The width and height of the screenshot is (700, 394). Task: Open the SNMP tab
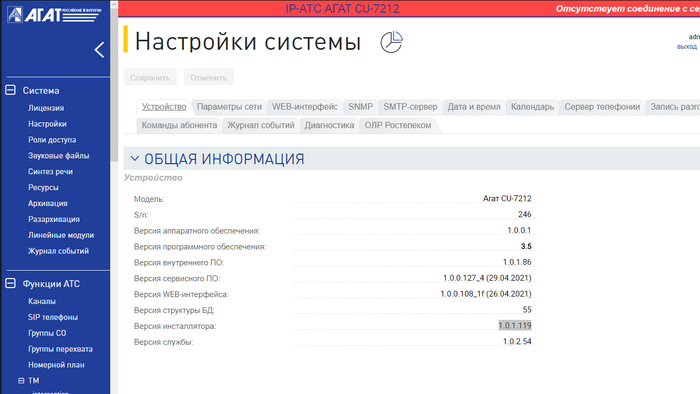point(361,107)
